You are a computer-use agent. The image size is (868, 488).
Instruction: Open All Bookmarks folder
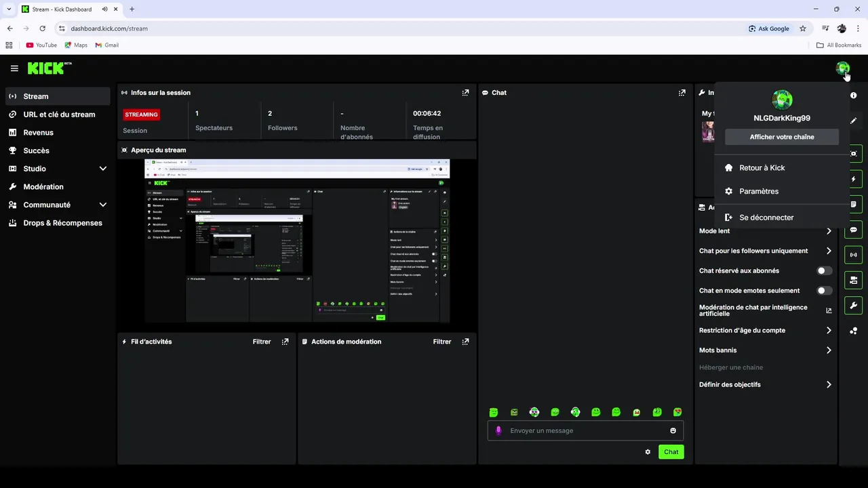839,45
